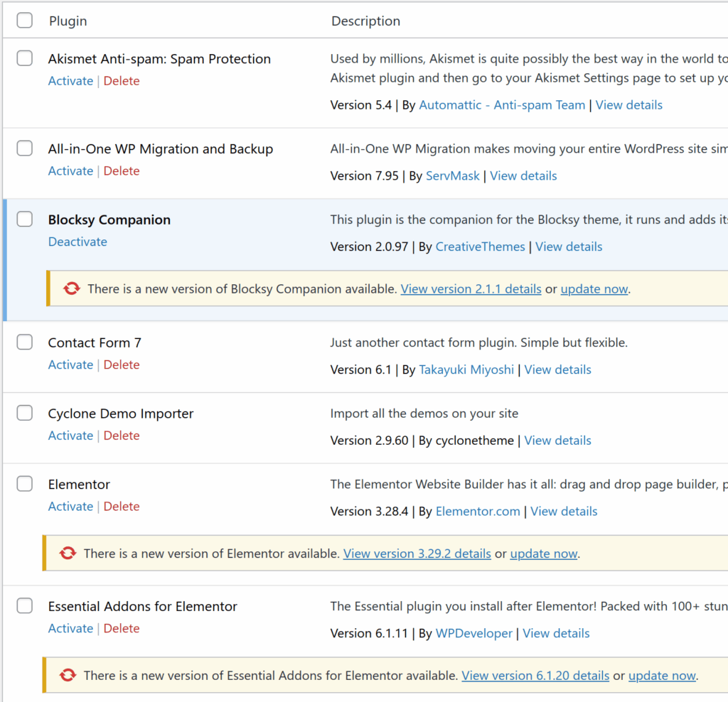
Task: View details for Cyclone Demo Importer
Action: click(557, 441)
